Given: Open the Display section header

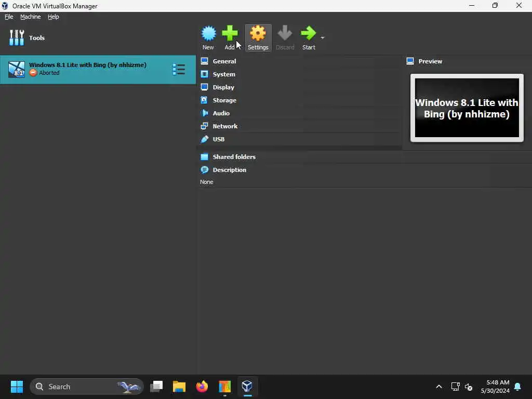Looking at the screenshot, I should pos(223,87).
